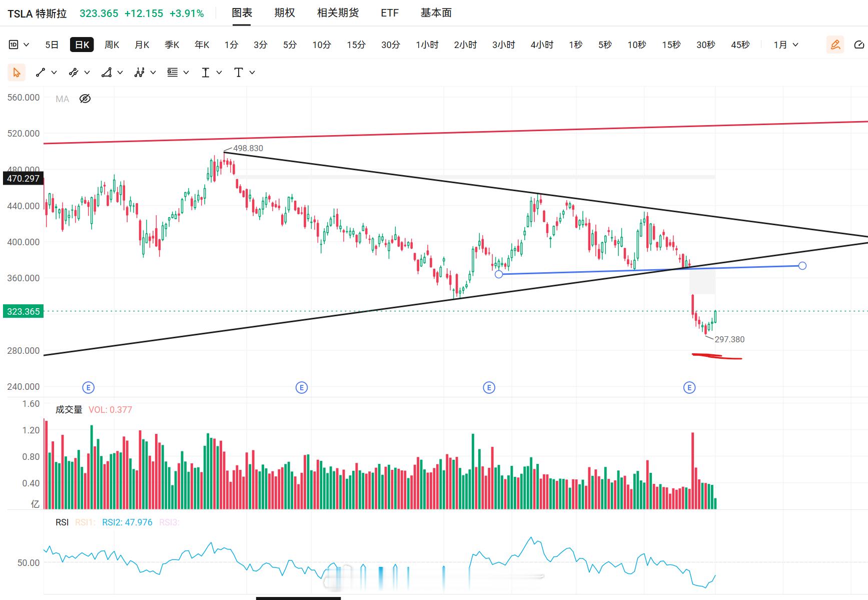Screen dimensions: 868x600
Task: Switch to the 基本面 tab
Action: pyautogui.click(x=436, y=13)
